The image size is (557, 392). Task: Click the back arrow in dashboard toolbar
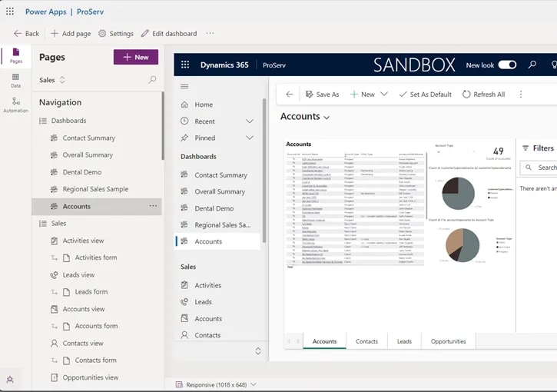pos(290,95)
